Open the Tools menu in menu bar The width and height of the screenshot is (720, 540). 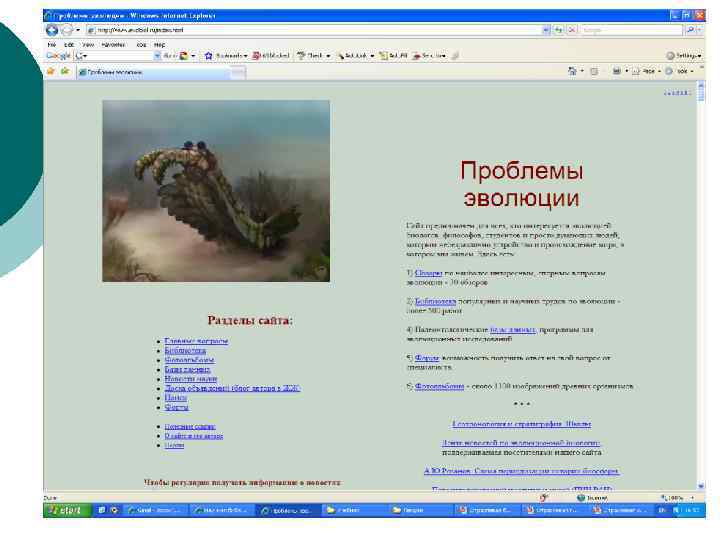[x=141, y=45]
